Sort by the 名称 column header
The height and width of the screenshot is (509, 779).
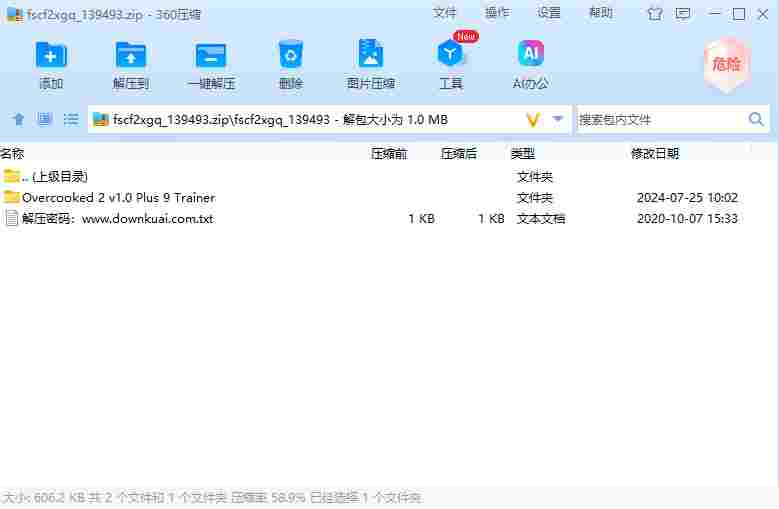12,153
